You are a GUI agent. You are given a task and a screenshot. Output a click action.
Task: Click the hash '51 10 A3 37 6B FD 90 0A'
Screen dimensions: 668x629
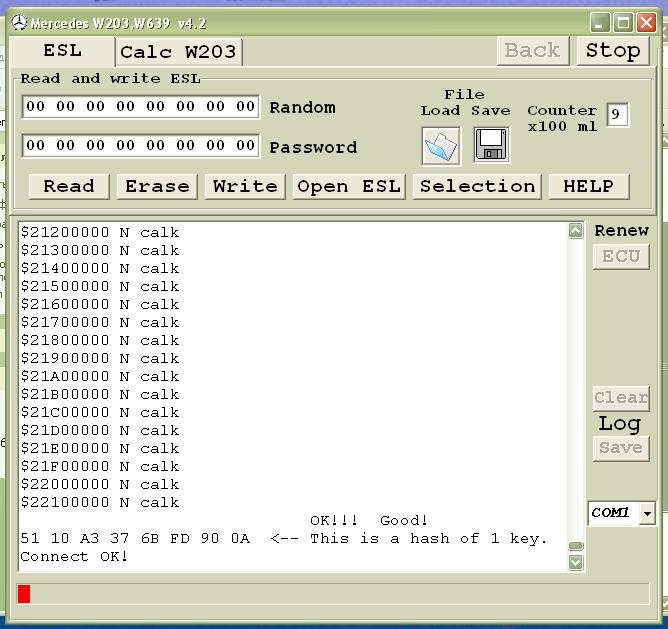(135, 539)
